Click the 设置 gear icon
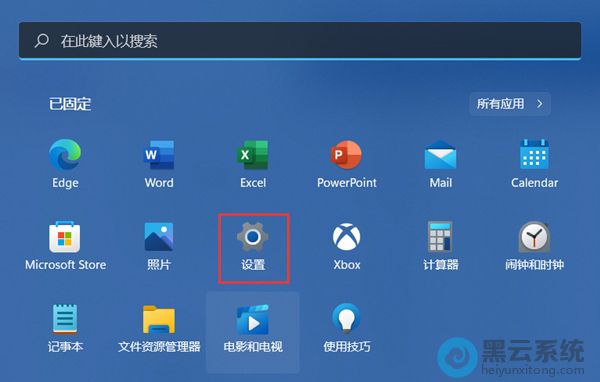Screen dimensions: 600x382 253,237
